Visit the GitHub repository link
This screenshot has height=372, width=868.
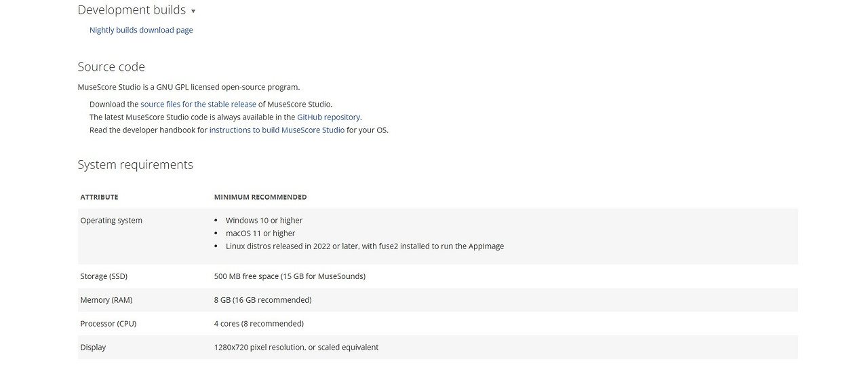click(328, 117)
